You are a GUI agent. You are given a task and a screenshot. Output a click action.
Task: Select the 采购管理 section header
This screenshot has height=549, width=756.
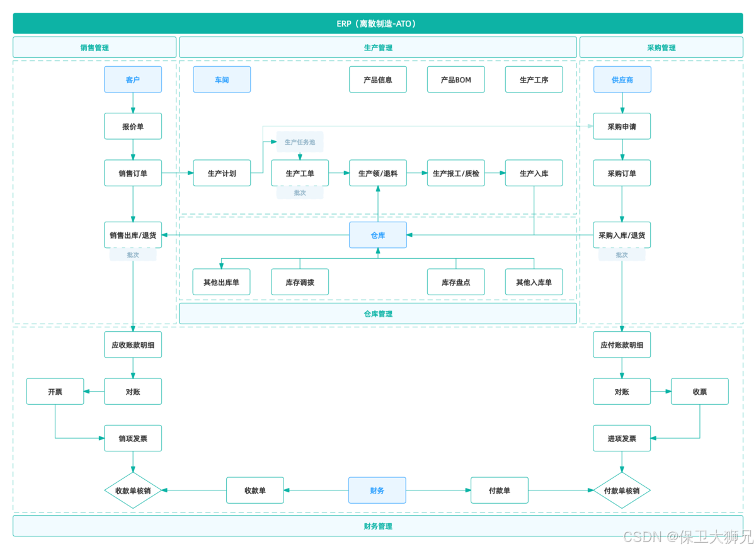(661, 47)
